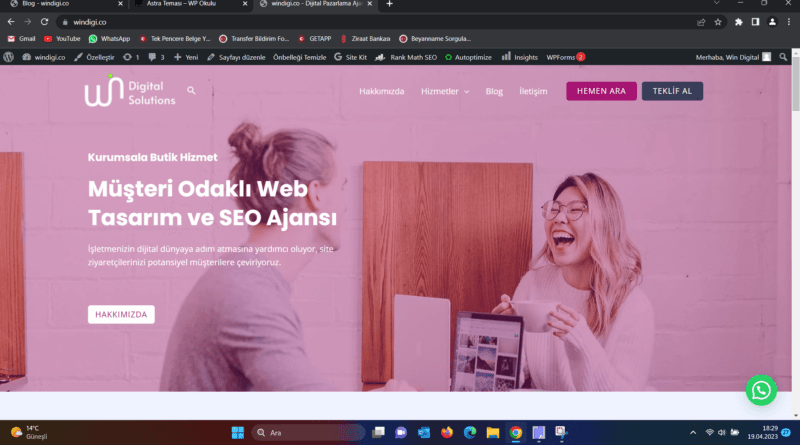Open the network and volume tray icons
The width and height of the screenshot is (800, 445).
point(721,433)
